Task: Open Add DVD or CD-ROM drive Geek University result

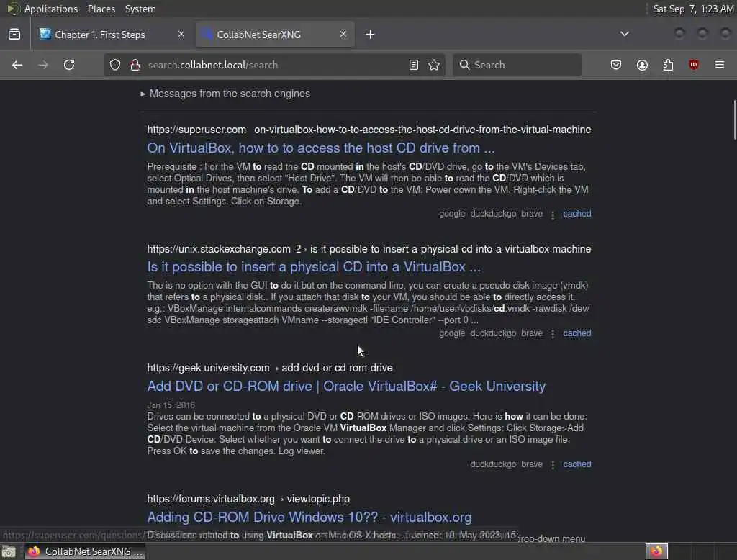Action: click(x=346, y=387)
